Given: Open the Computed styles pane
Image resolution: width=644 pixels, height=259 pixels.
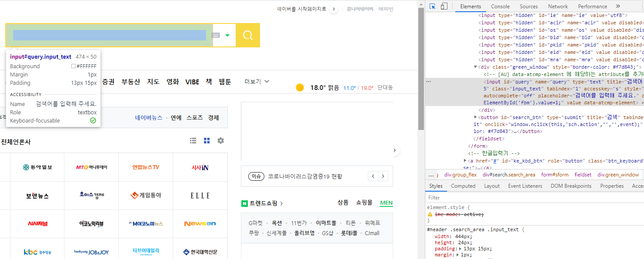Looking at the screenshot, I should [x=463, y=186].
